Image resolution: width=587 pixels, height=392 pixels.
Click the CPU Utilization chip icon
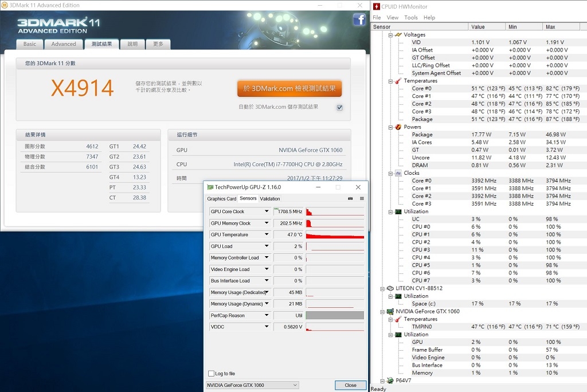[x=398, y=211]
